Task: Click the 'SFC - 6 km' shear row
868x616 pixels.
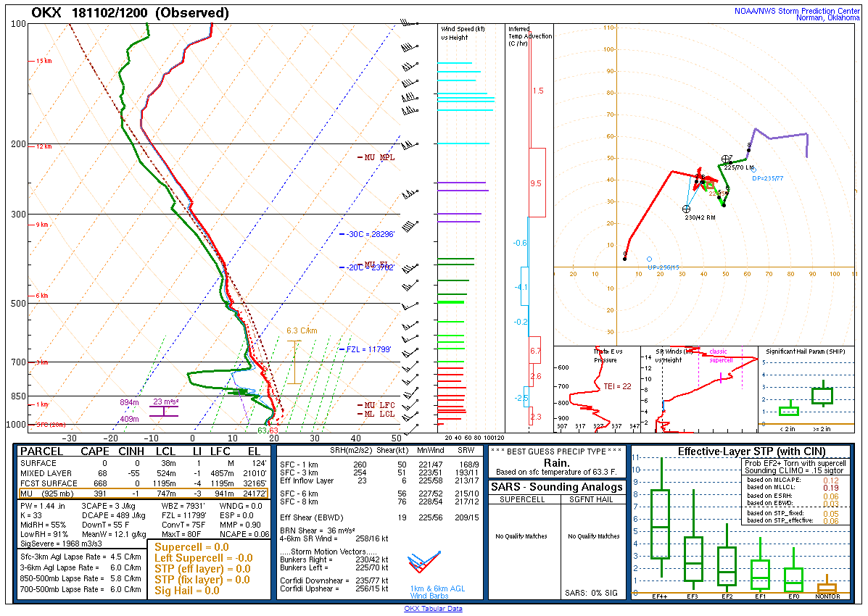Action: [x=379, y=494]
